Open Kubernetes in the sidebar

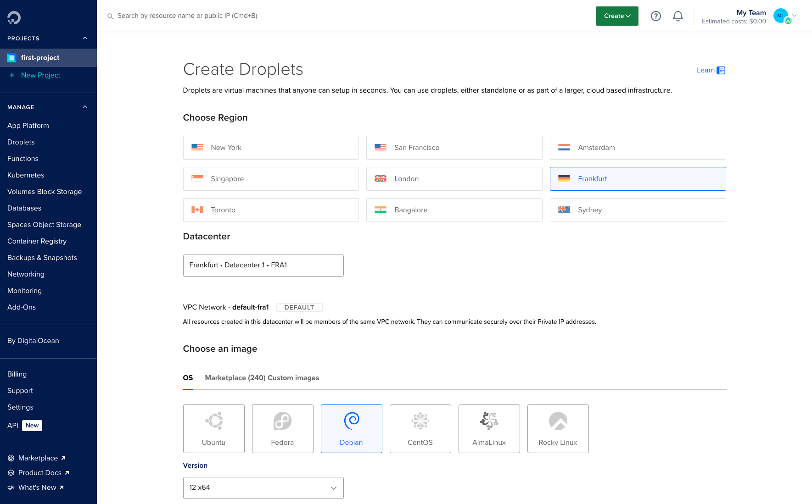tap(26, 175)
